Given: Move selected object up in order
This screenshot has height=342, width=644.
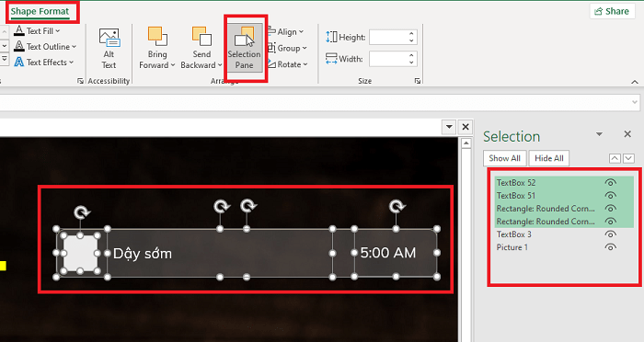Looking at the screenshot, I should pyautogui.click(x=615, y=158).
